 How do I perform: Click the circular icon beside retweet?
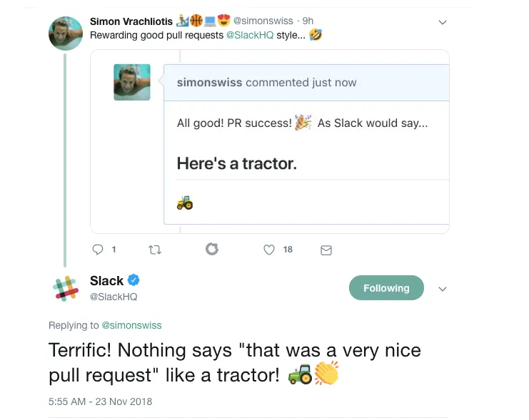click(x=211, y=249)
